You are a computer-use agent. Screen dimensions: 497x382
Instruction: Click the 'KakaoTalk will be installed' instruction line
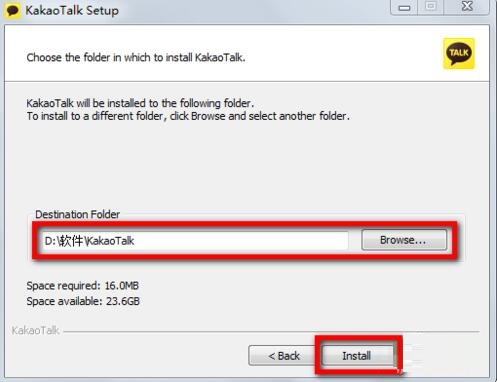pyautogui.click(x=140, y=103)
